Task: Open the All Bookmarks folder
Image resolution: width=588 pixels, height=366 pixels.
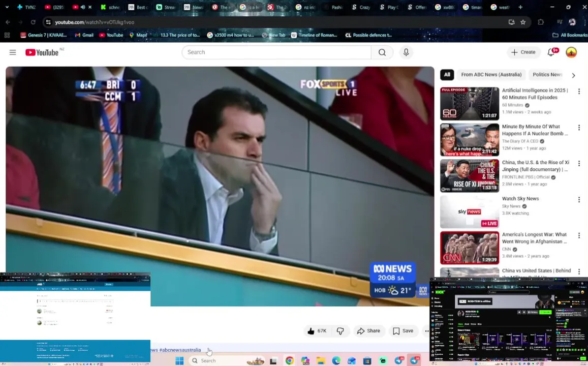Action: pyautogui.click(x=570, y=35)
